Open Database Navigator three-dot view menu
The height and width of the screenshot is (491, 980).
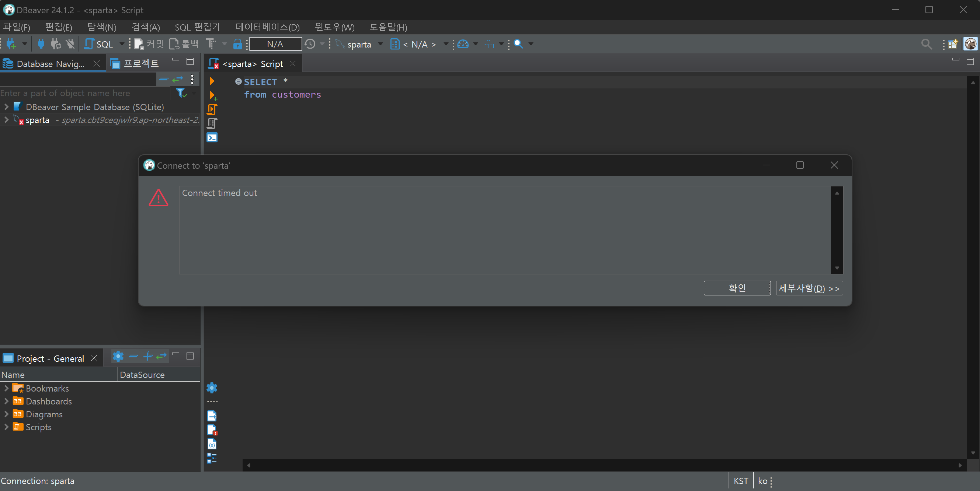click(192, 79)
